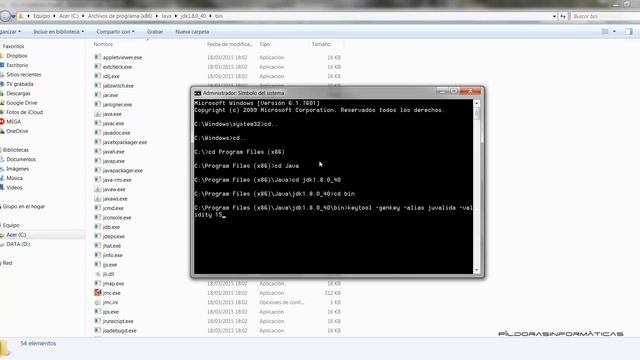Select Documentos library

(x=21, y=159)
